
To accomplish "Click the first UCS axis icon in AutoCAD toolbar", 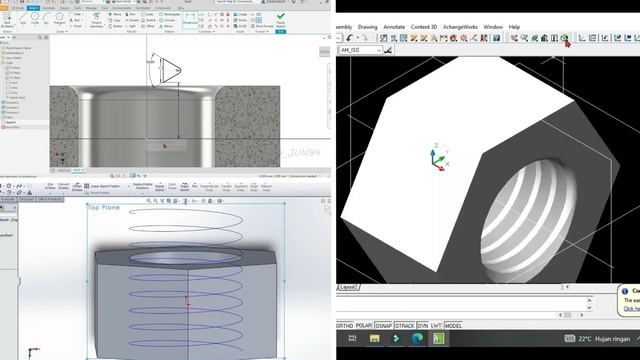I will click(582, 38).
